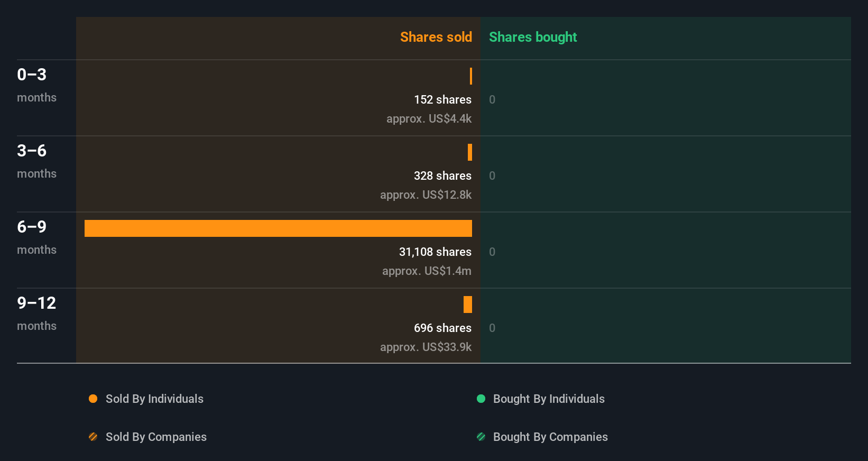Toggle the Bought By Individuals legend label
868x461 pixels.
pyautogui.click(x=549, y=399)
